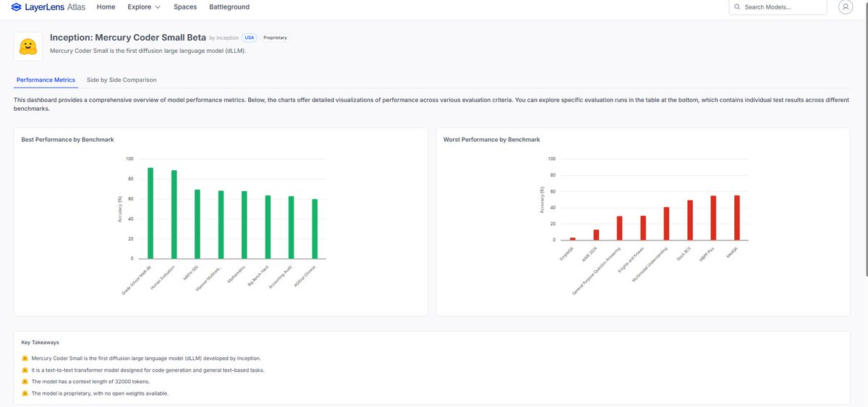Screen dimensions: 868x407
Task: Click emoji beside 'model is proprietary' takeaway
Action: [25, 393]
